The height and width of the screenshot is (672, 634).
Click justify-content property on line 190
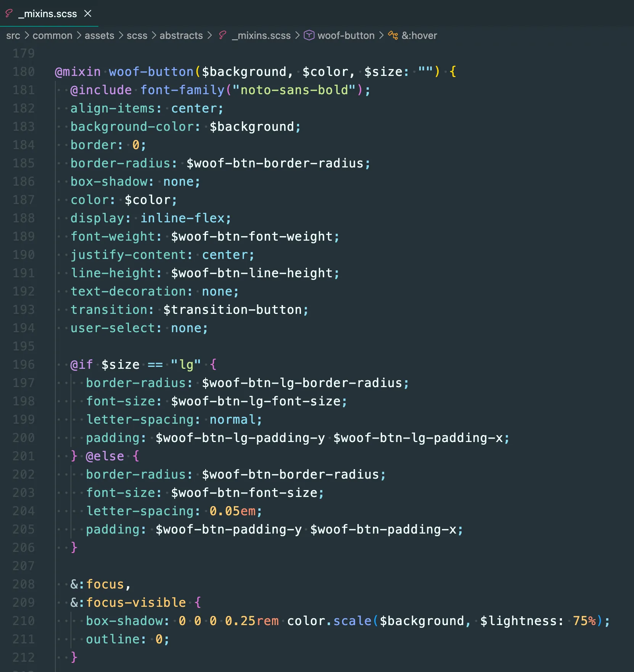(128, 255)
